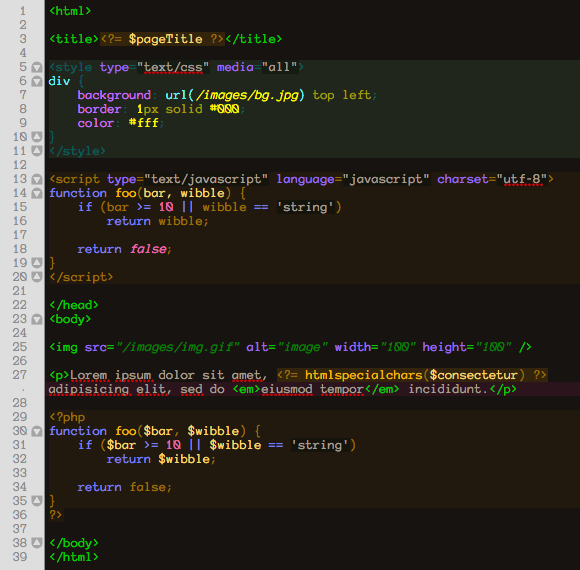
Task: Click the word 'adipisicing' on the wrapped line
Action: [x=88, y=389]
